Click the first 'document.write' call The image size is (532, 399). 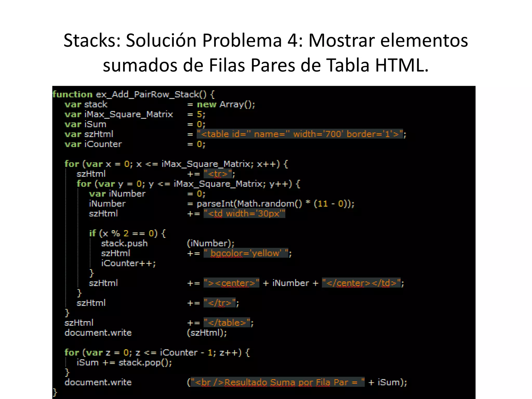[98, 333]
